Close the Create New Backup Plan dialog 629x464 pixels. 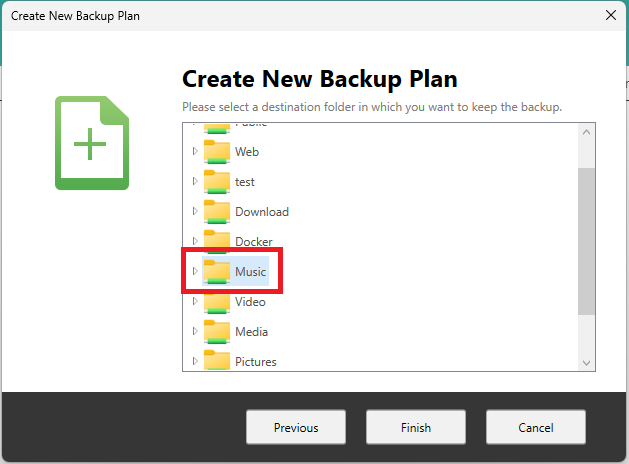(x=610, y=15)
